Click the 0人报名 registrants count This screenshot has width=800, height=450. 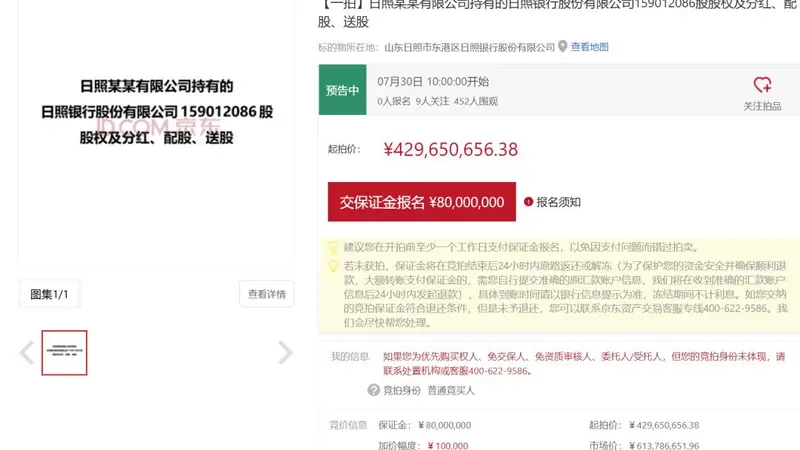tap(394, 102)
